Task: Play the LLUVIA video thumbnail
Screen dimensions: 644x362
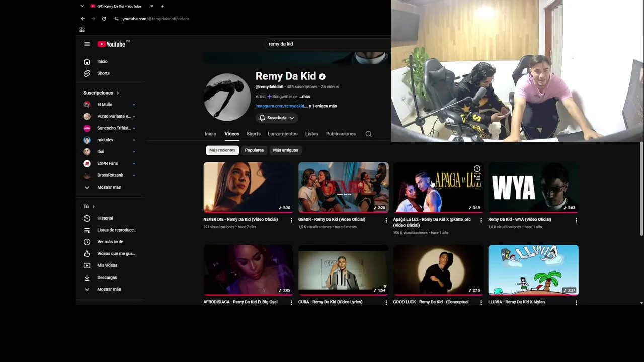Action: tap(533, 270)
